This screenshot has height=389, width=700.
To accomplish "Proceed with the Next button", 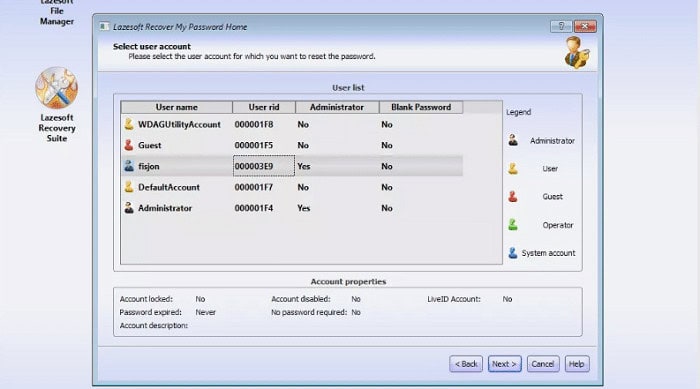I will [x=504, y=364].
